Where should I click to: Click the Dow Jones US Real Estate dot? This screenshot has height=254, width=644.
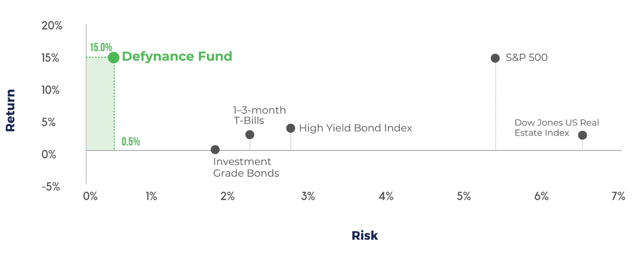[582, 135]
